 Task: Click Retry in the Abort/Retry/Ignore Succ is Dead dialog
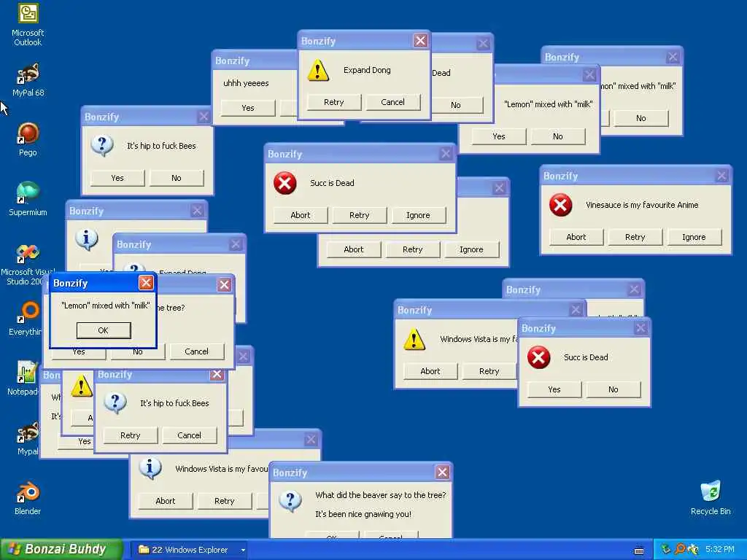click(359, 215)
